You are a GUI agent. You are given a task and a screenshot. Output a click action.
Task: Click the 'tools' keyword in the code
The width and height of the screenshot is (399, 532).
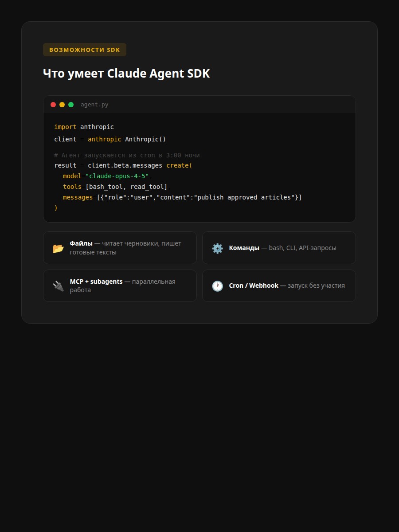tap(72, 187)
